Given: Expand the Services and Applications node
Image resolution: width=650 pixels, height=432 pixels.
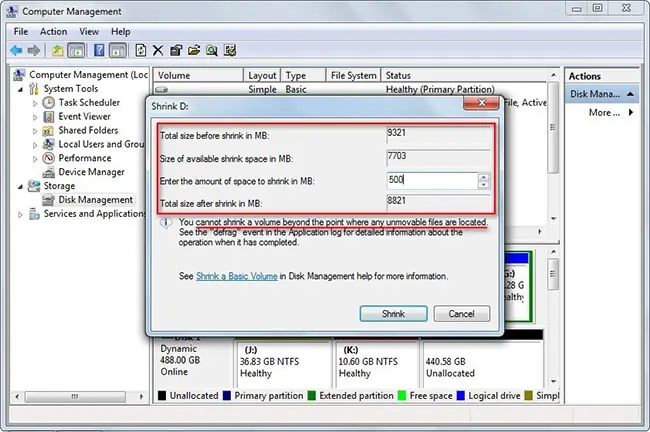Looking at the screenshot, I should [20, 215].
